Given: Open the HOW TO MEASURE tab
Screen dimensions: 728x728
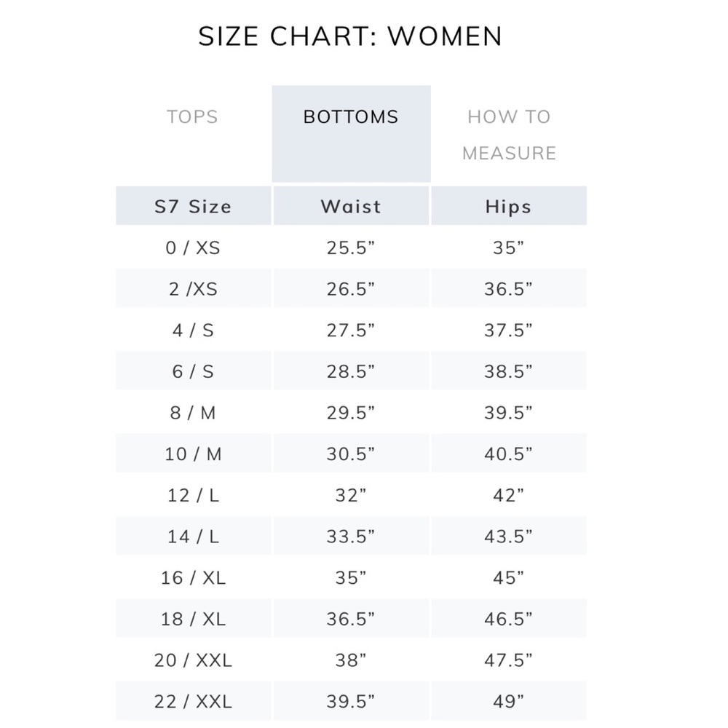Looking at the screenshot, I should click(510, 135).
